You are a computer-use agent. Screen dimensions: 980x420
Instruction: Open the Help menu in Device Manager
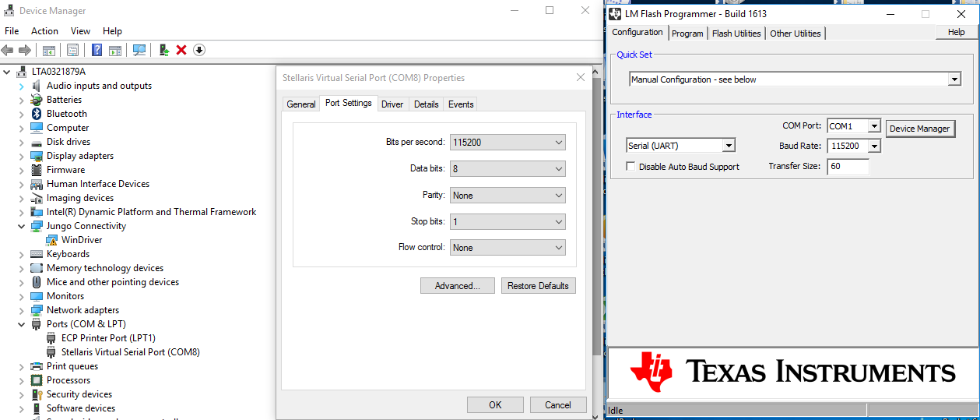click(112, 31)
